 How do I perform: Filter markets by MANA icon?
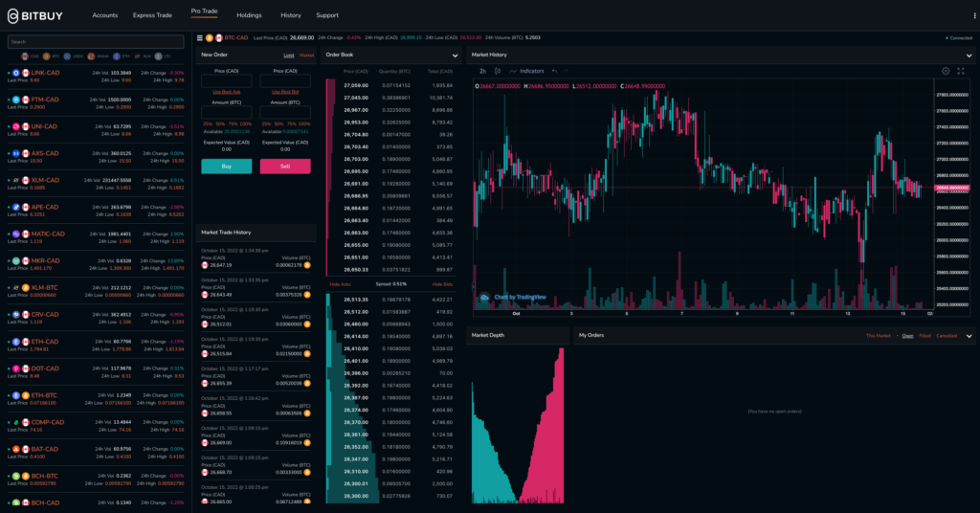pyautogui.click(x=91, y=56)
